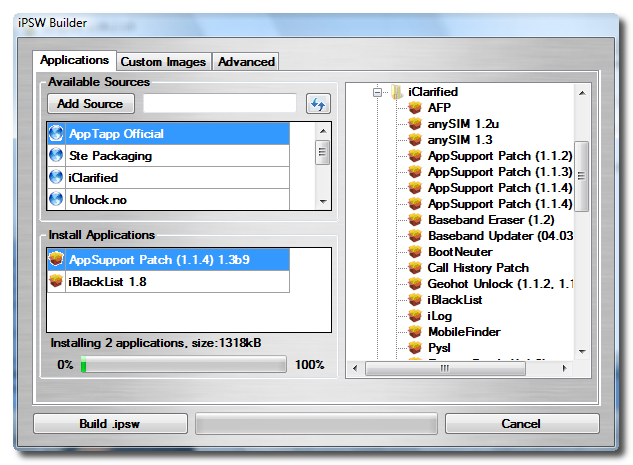Viewport: 633px width, 465px height.
Task: Click the build progress bar beside Build .ipsw
Action: tap(316, 423)
